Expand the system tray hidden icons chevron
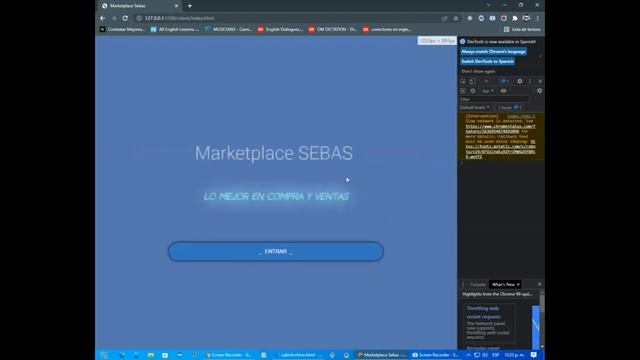640x360 pixels. (468, 355)
